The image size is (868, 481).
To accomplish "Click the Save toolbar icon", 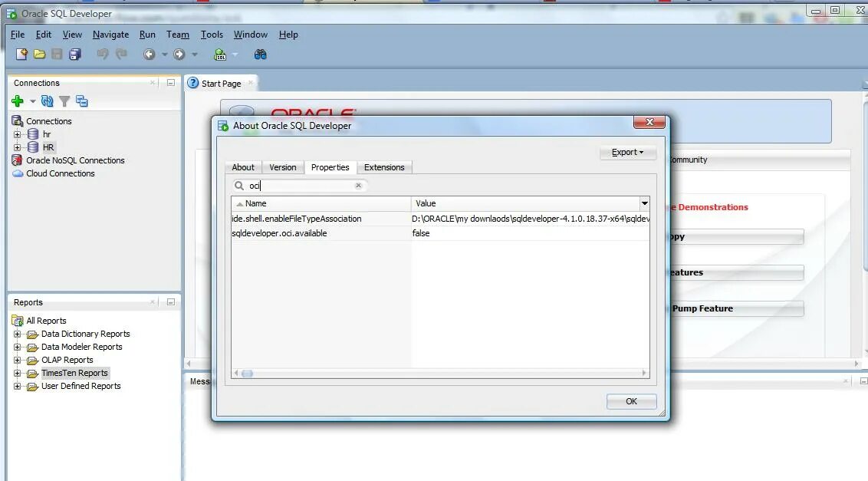I will point(57,54).
